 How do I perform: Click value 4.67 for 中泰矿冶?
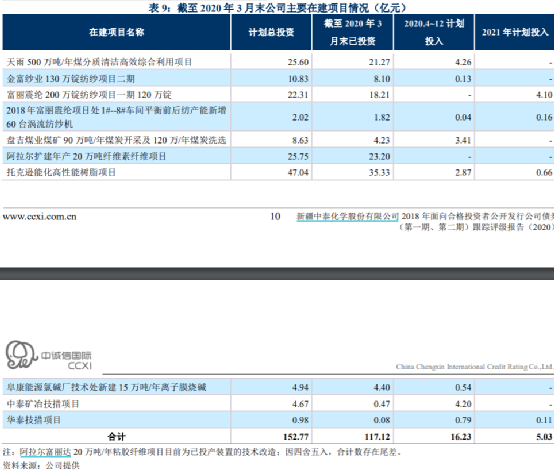(300, 404)
